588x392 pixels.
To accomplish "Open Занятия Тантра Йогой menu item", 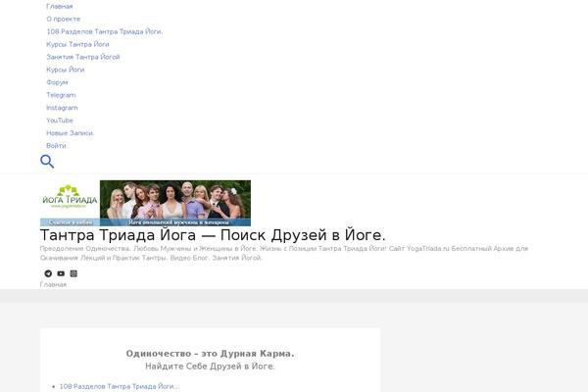I will click(x=83, y=57).
